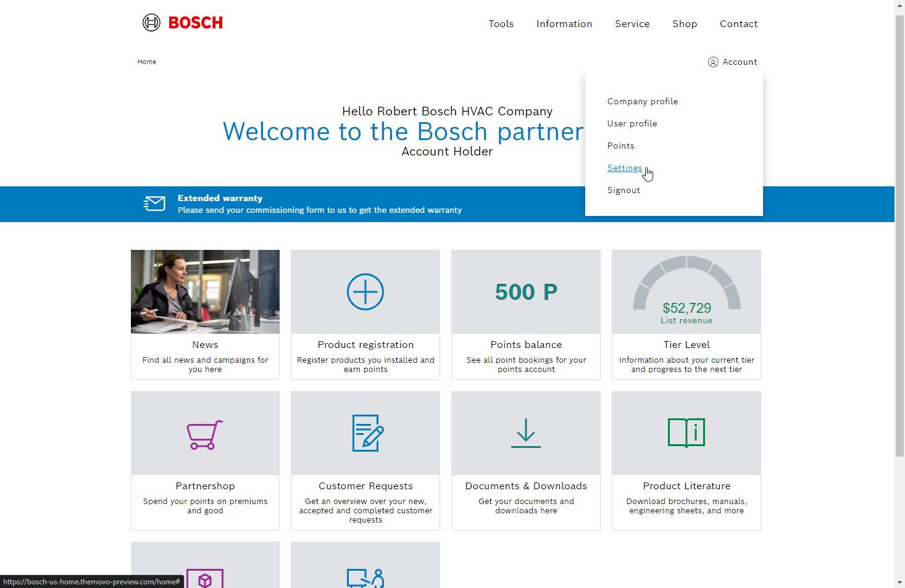The image size is (905, 588).
Task: Click the Product registration plus icon
Action: tap(365, 292)
